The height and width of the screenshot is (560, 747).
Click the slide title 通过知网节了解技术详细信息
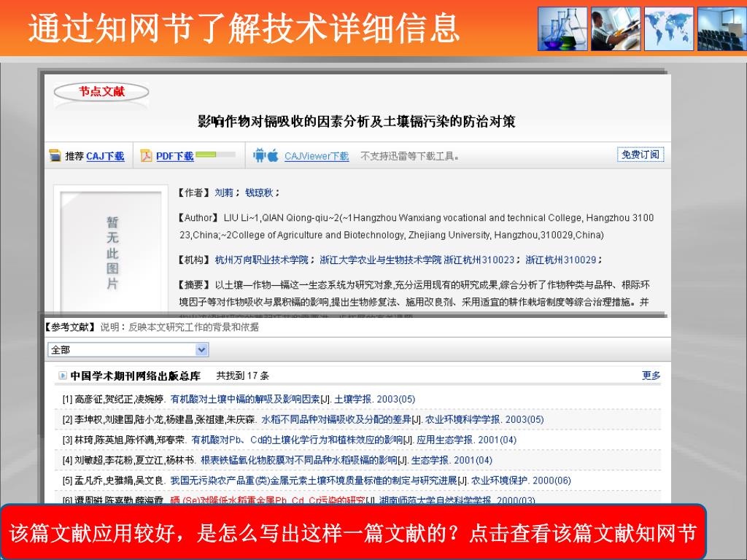coord(244,28)
